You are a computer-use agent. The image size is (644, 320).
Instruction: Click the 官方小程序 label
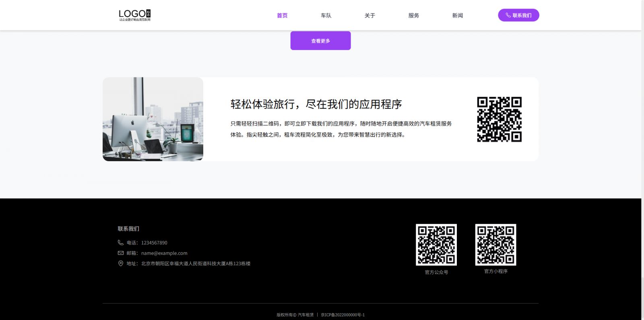click(496, 272)
